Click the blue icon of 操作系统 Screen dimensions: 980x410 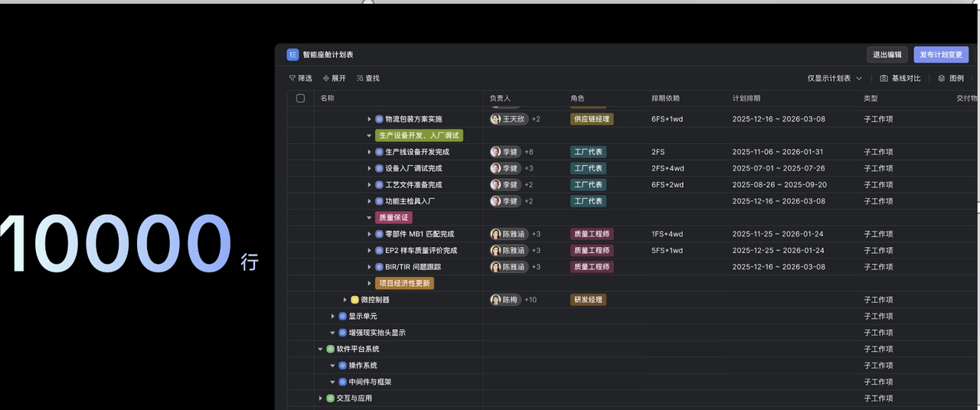coord(342,366)
